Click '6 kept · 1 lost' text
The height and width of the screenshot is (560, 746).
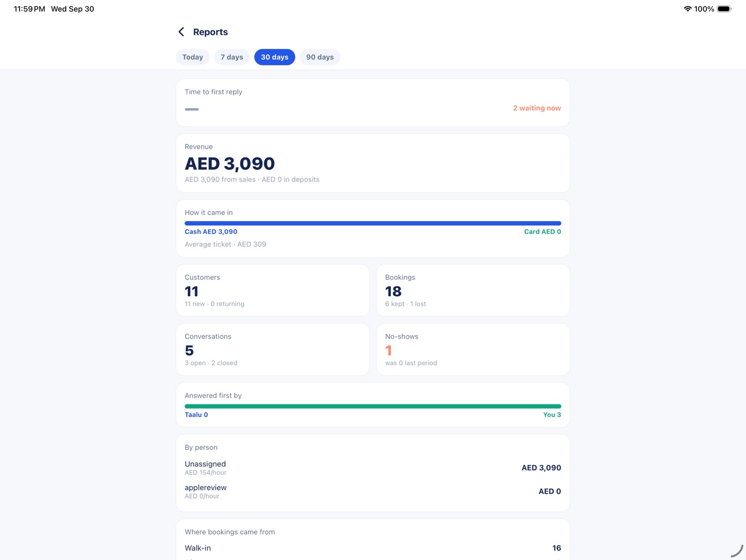pos(405,304)
